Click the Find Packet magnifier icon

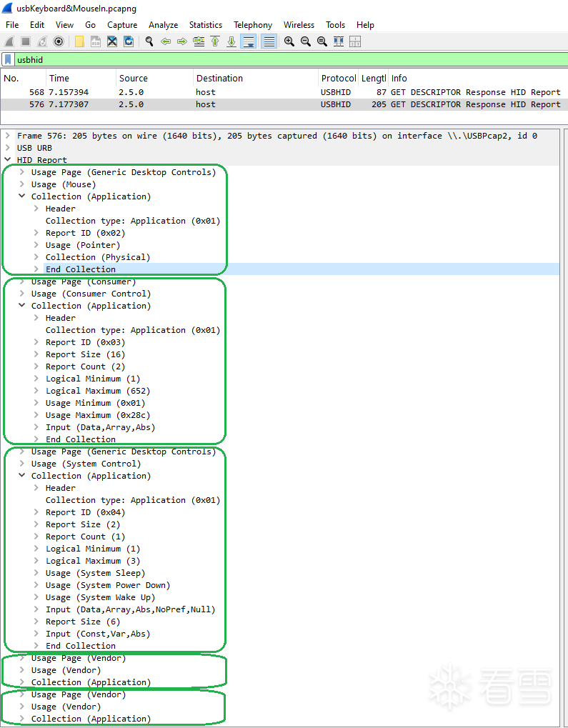coord(149,42)
